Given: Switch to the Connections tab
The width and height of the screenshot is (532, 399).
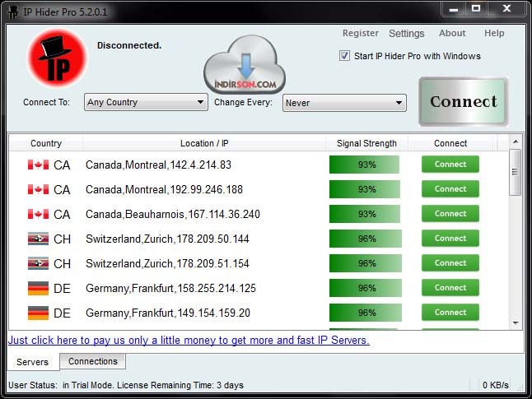Looking at the screenshot, I should [92, 361].
